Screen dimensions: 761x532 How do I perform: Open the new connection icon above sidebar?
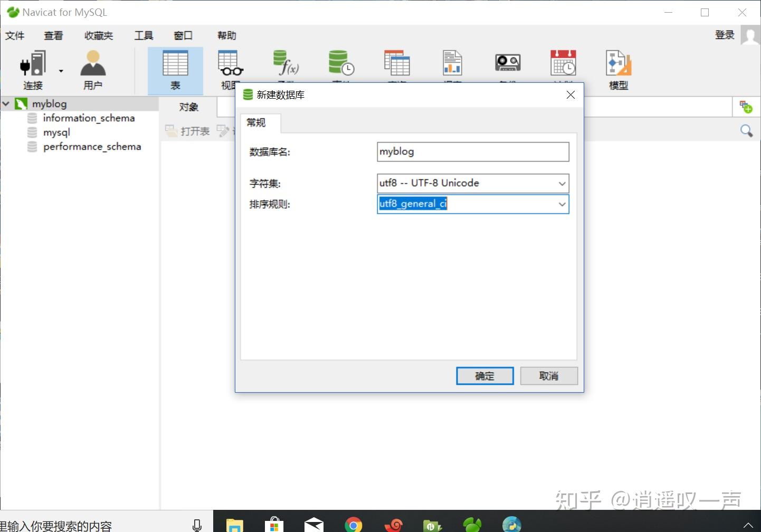coord(747,107)
